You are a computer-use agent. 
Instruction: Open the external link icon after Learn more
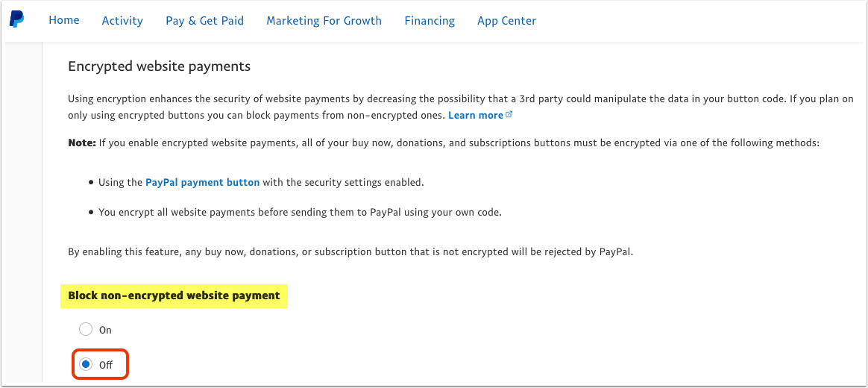tap(509, 116)
